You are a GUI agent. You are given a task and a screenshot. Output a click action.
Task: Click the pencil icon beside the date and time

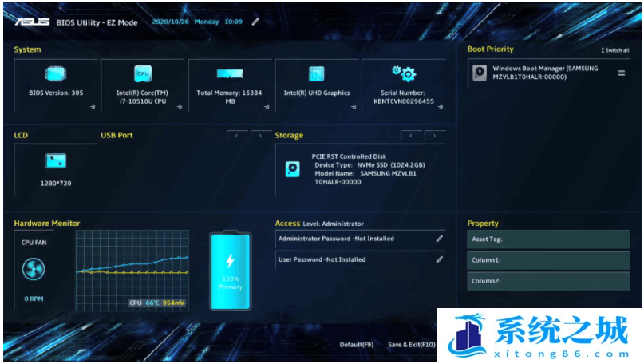[x=255, y=22]
